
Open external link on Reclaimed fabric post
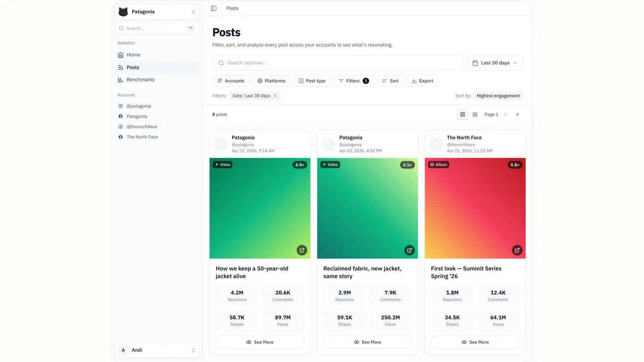(x=409, y=250)
